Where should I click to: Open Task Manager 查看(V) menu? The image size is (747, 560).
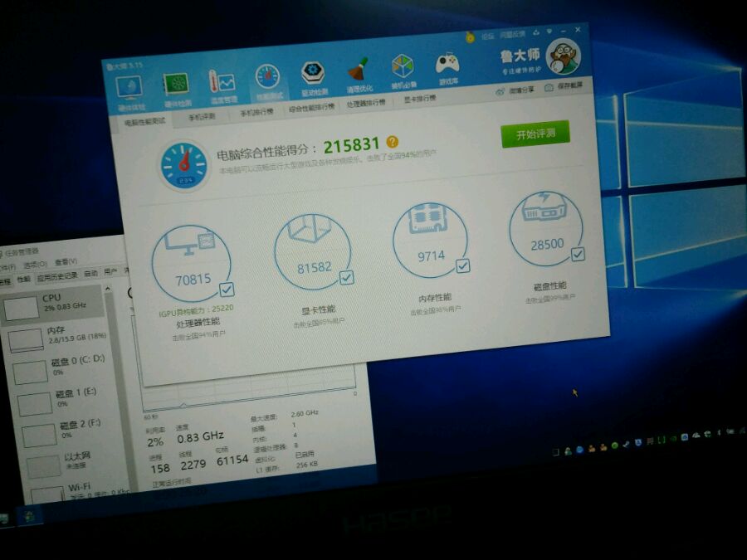66,261
